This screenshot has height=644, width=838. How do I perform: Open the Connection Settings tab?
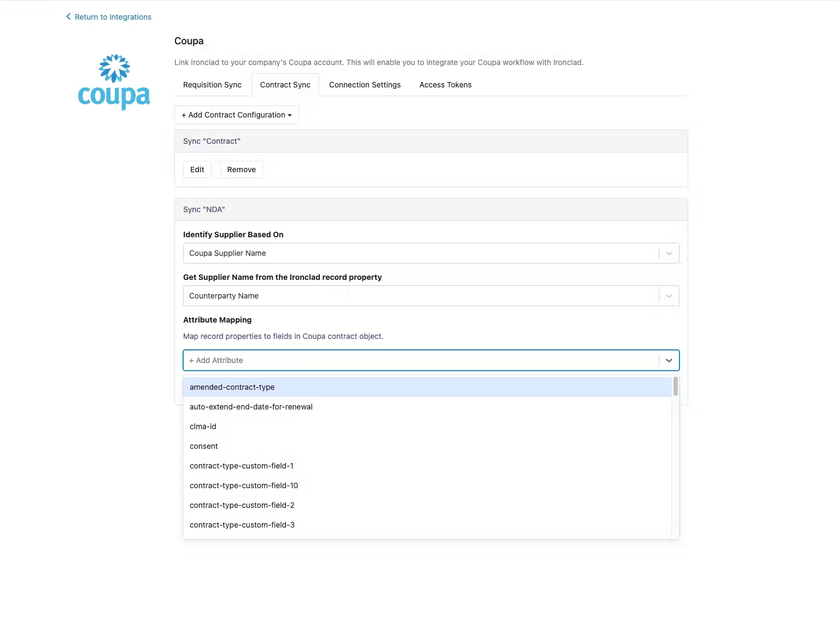point(365,85)
